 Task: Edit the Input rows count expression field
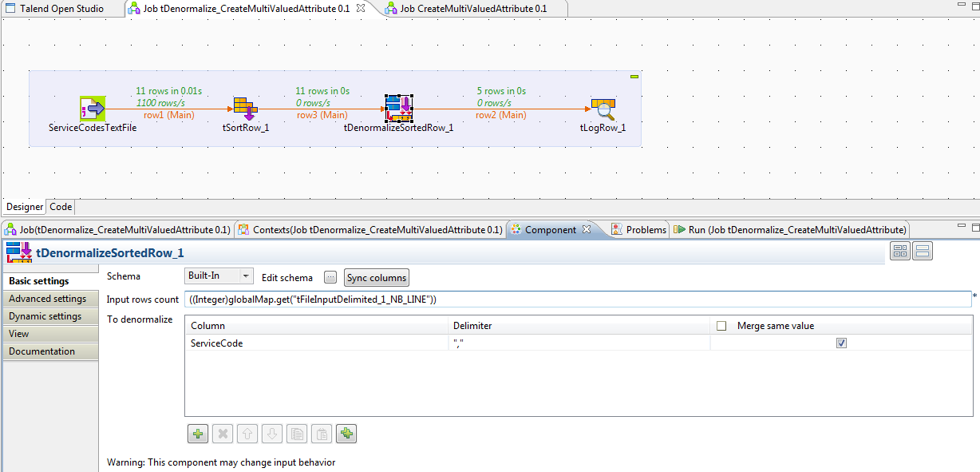559,299
